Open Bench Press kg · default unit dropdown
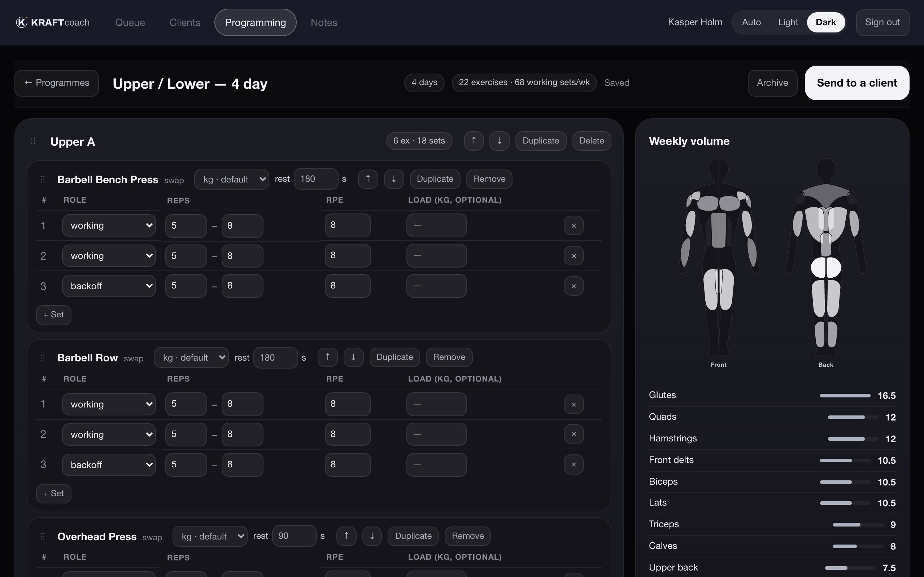Viewport: 924px width, 577px height. [x=231, y=179]
